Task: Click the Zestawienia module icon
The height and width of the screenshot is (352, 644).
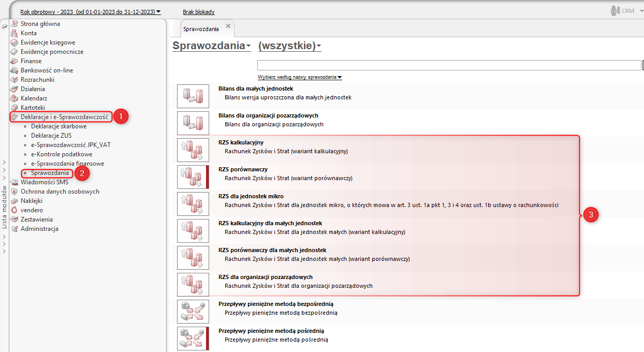Action: [x=14, y=219]
